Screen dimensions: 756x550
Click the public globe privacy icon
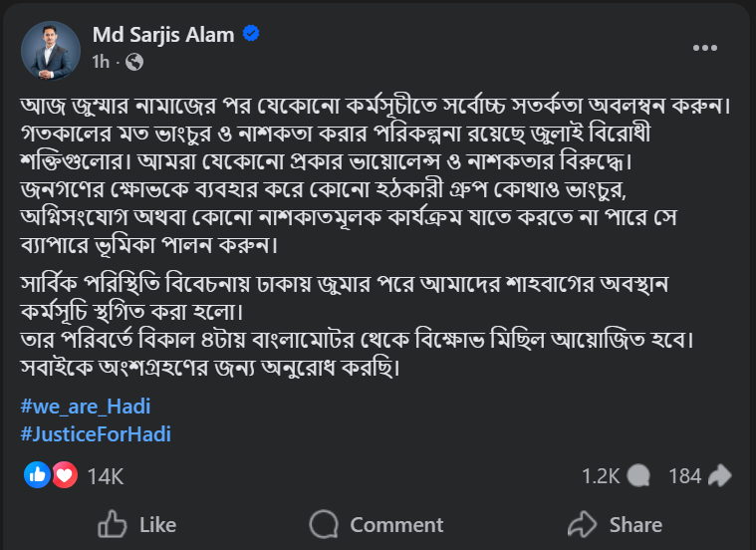tap(134, 62)
